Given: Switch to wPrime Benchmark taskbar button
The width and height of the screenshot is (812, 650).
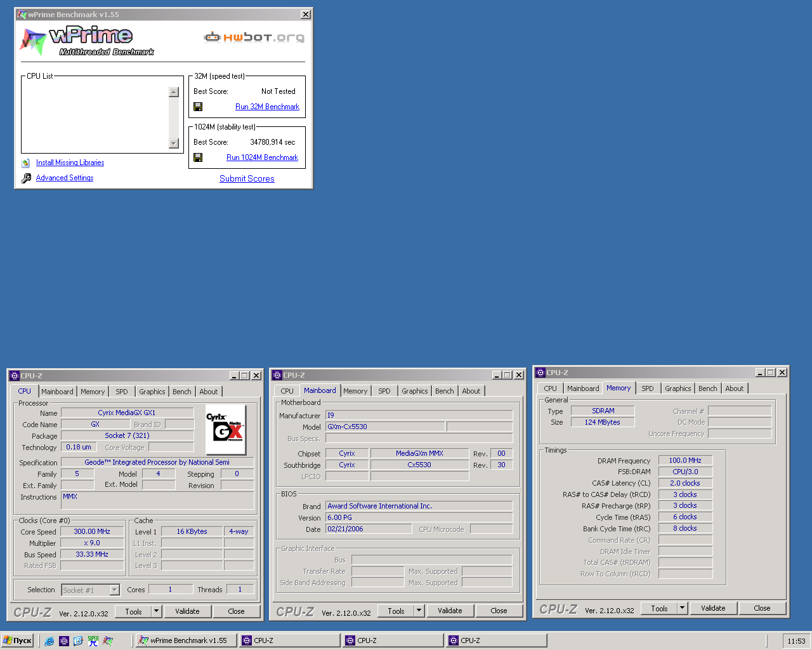Looking at the screenshot, I should pyautogui.click(x=186, y=640).
